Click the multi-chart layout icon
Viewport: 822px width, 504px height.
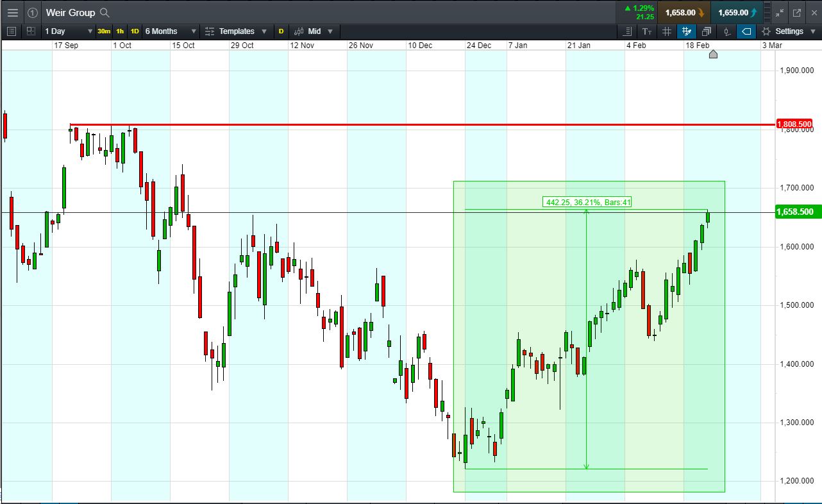click(30, 31)
